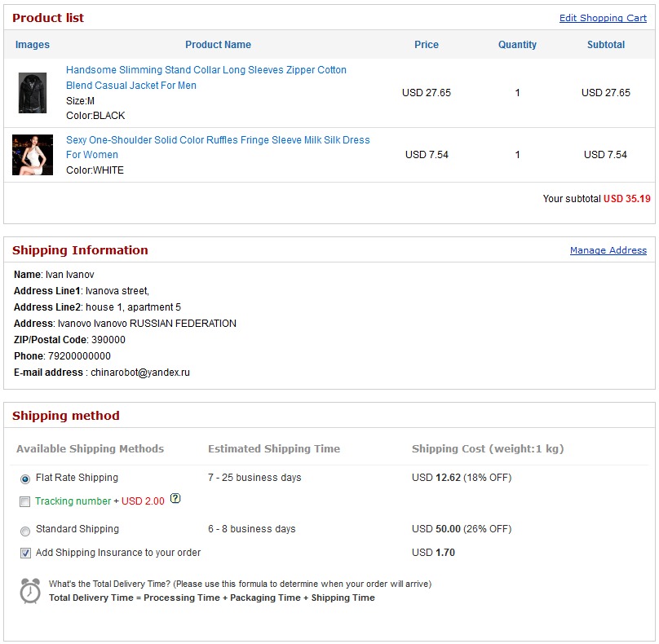The image size is (659, 644).
Task: Click the Flat Rate Shipping label text
Action: point(77,478)
